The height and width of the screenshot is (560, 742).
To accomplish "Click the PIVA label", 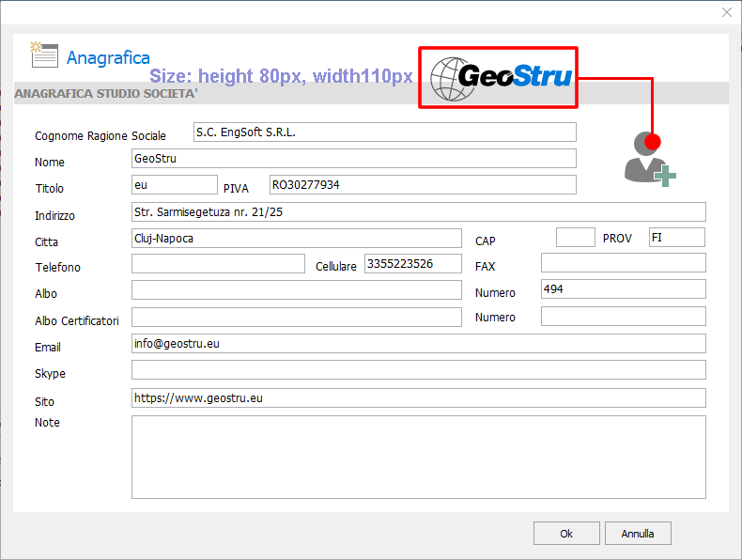I will click(x=236, y=189).
